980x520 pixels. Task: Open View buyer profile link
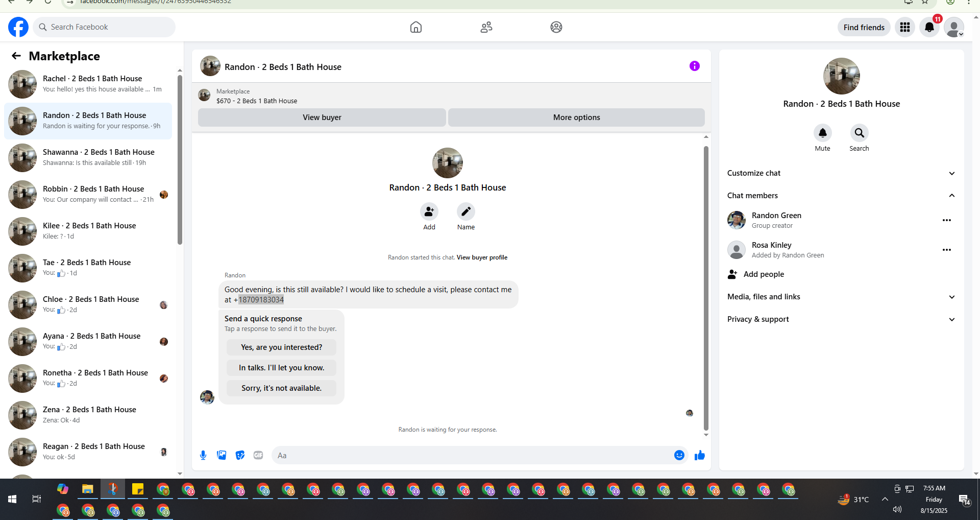pyautogui.click(x=482, y=257)
